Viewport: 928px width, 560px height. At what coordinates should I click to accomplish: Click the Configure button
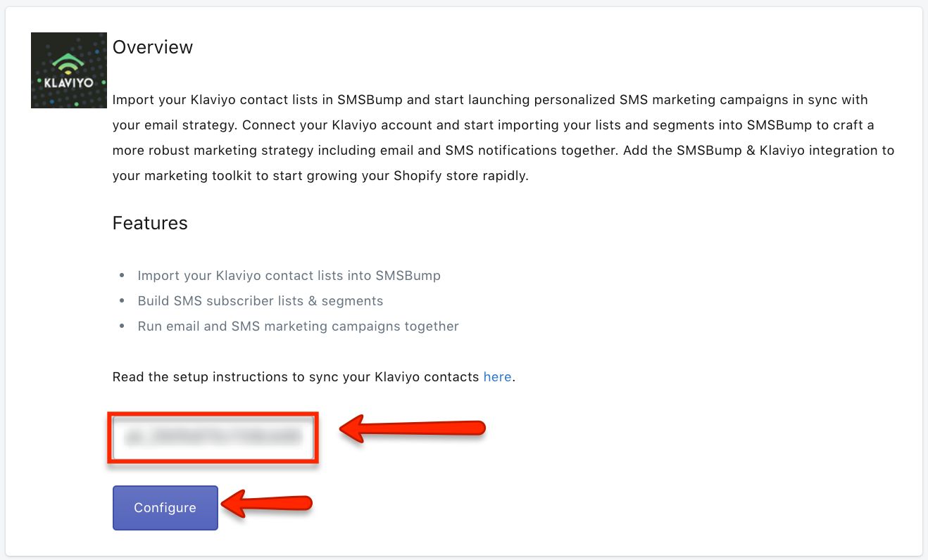pyautogui.click(x=165, y=508)
